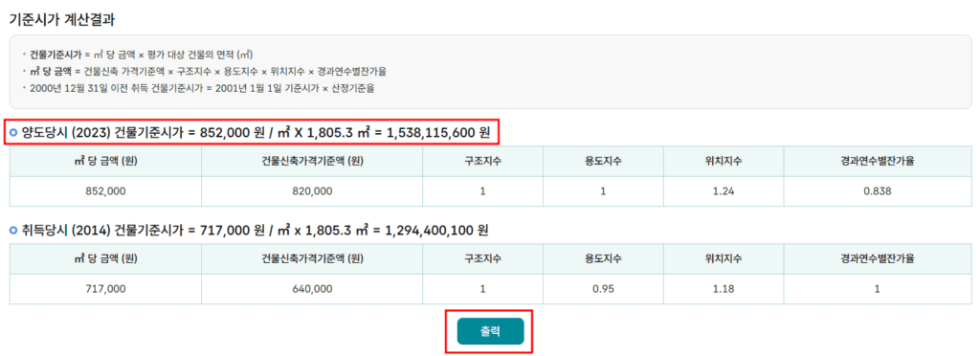Screen dimensions: 980x356
Task: Select the 1.24 위치지수 value
Action: 724,191
